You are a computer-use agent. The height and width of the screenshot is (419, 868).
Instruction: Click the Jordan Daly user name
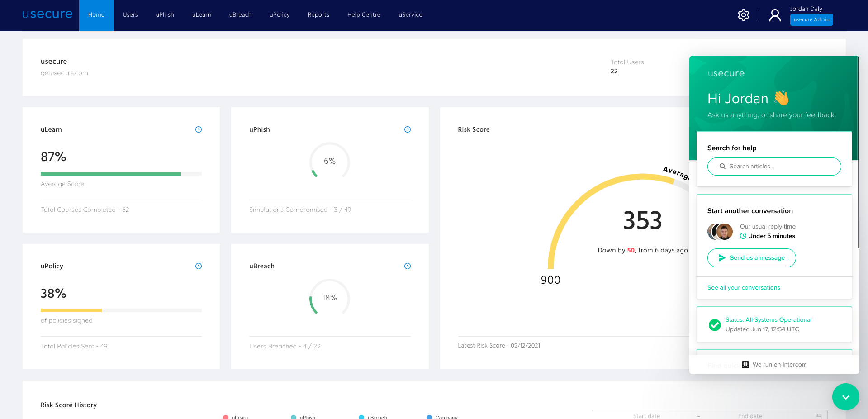pos(806,9)
